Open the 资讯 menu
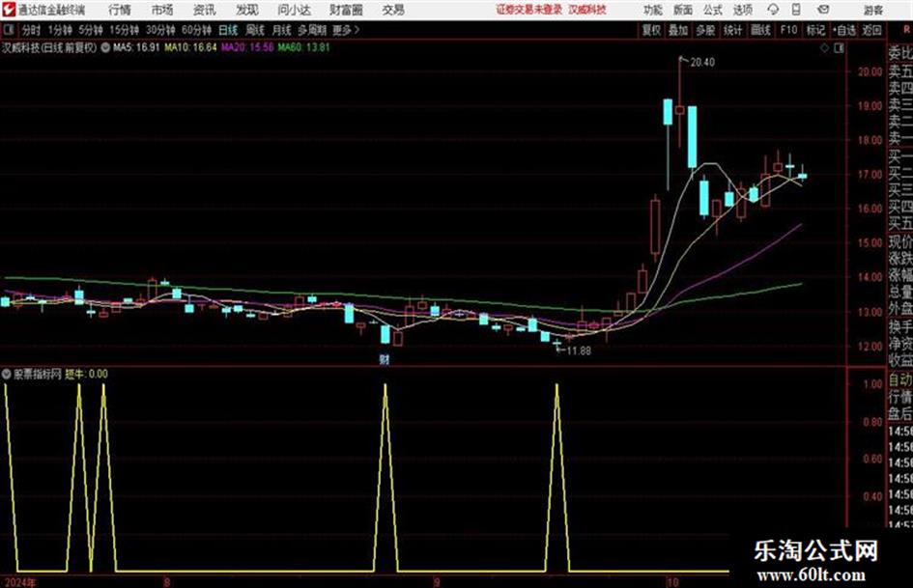Viewport: 913px width, 588px height. point(205,10)
